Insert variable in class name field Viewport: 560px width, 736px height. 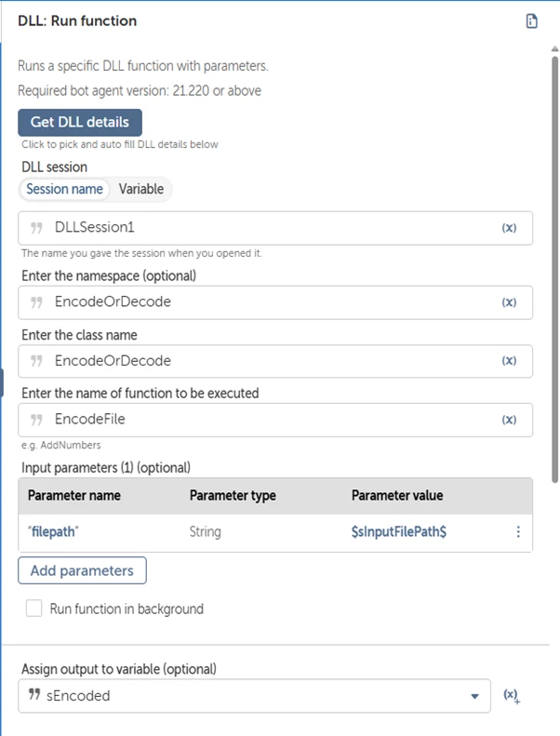509,360
